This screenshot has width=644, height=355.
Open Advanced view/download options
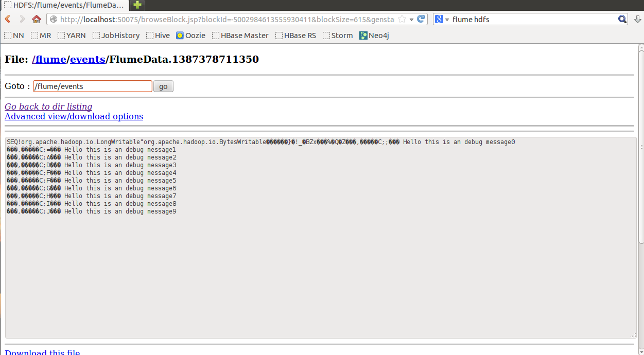tap(74, 116)
